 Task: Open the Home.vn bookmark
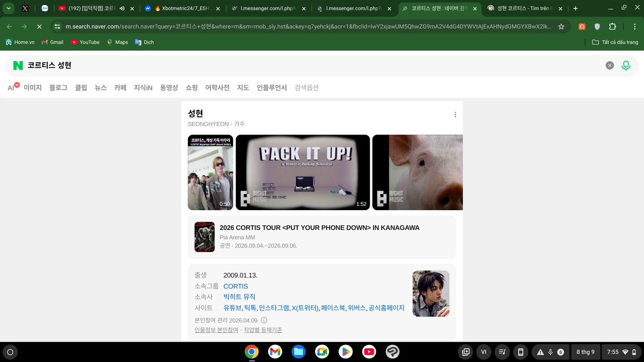(x=20, y=42)
